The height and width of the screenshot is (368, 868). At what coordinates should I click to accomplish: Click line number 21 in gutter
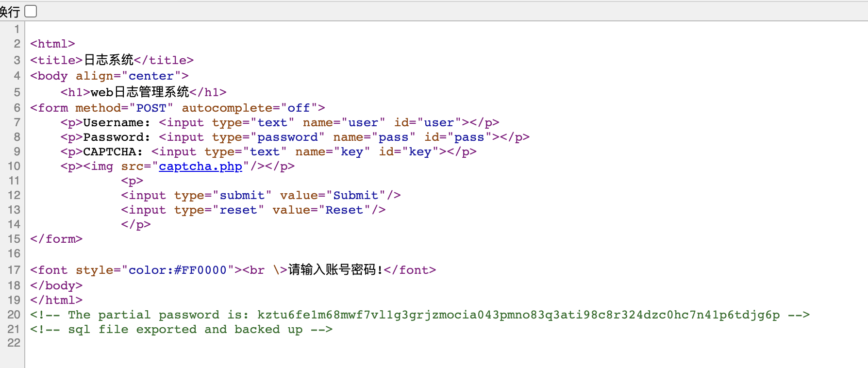[14, 329]
